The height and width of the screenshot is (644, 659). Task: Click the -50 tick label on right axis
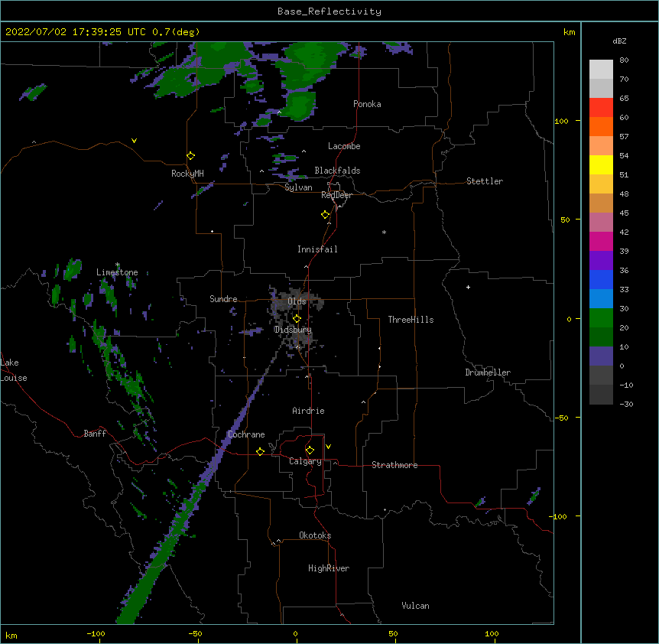click(x=562, y=418)
